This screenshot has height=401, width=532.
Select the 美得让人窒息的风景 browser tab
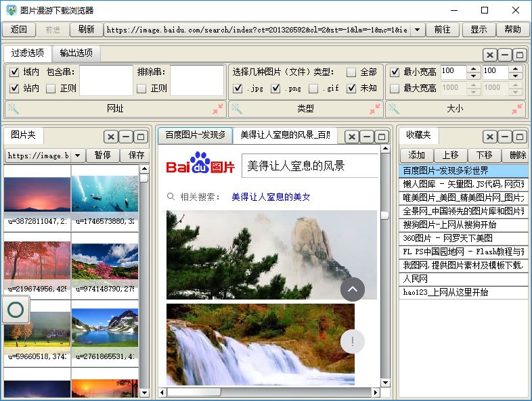[285, 135]
